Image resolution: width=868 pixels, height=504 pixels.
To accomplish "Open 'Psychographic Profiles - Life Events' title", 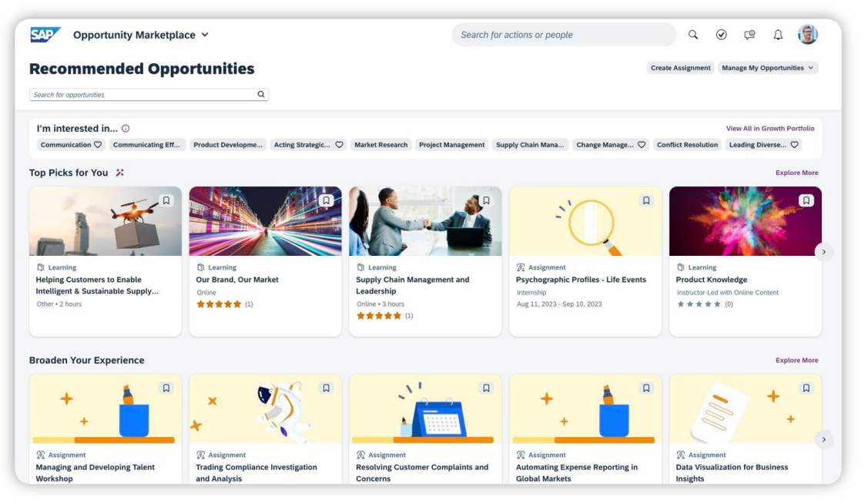I will 581,280.
